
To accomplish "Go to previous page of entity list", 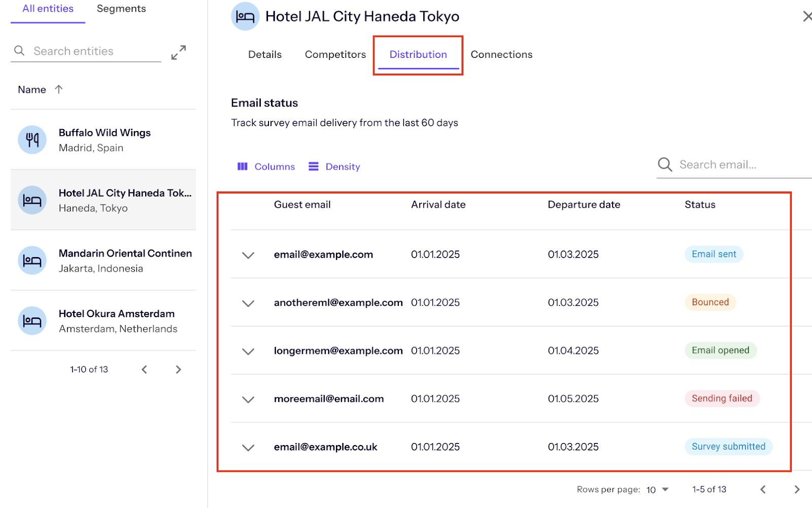I will (x=145, y=369).
